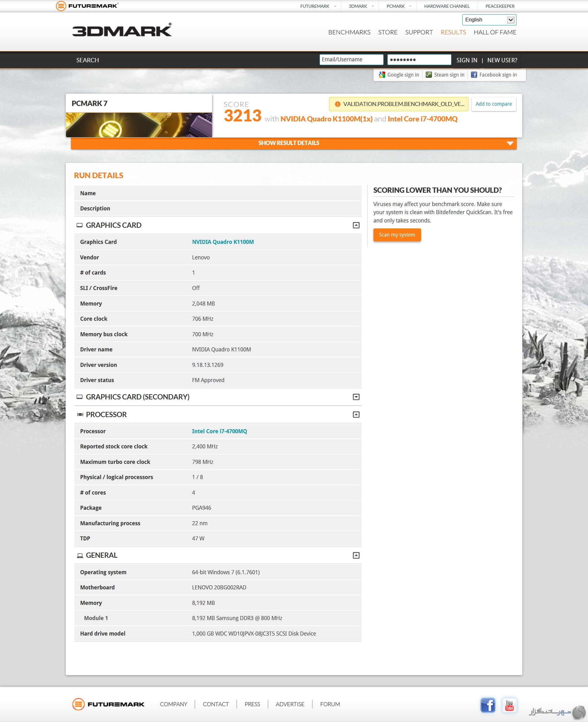
Task: Click NVIDIA Quadro K1100M(1x) in score header
Action: coord(326,119)
